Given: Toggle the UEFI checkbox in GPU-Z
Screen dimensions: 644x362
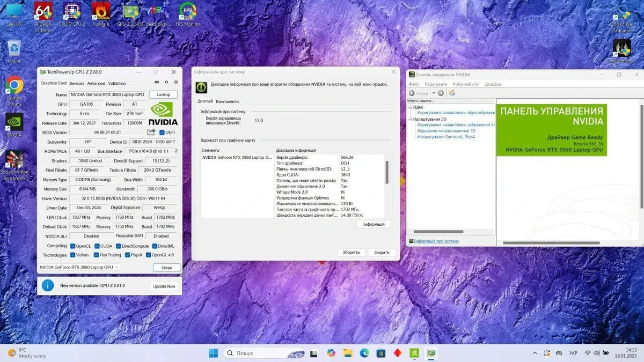Looking at the screenshot, I should pyautogui.click(x=162, y=132).
